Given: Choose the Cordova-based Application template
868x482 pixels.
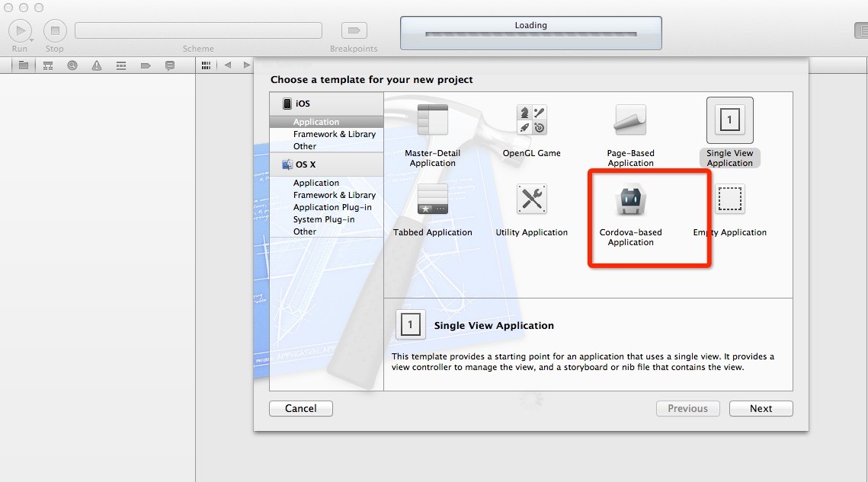Looking at the screenshot, I should [x=630, y=215].
